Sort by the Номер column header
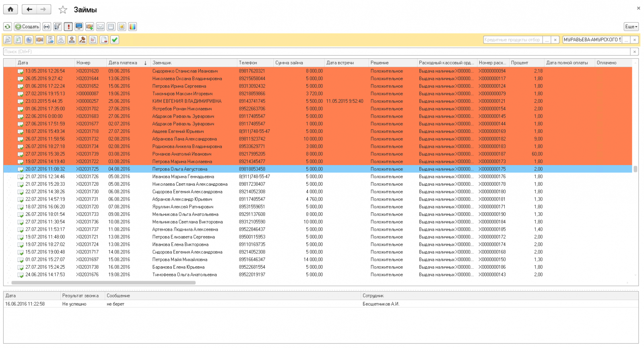Viewport: 644px width, 348px height. (91, 63)
